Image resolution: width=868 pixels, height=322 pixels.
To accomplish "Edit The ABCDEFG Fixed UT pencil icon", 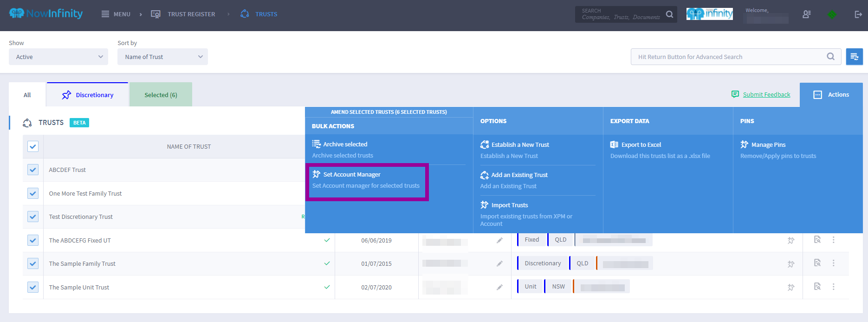I will tap(499, 240).
